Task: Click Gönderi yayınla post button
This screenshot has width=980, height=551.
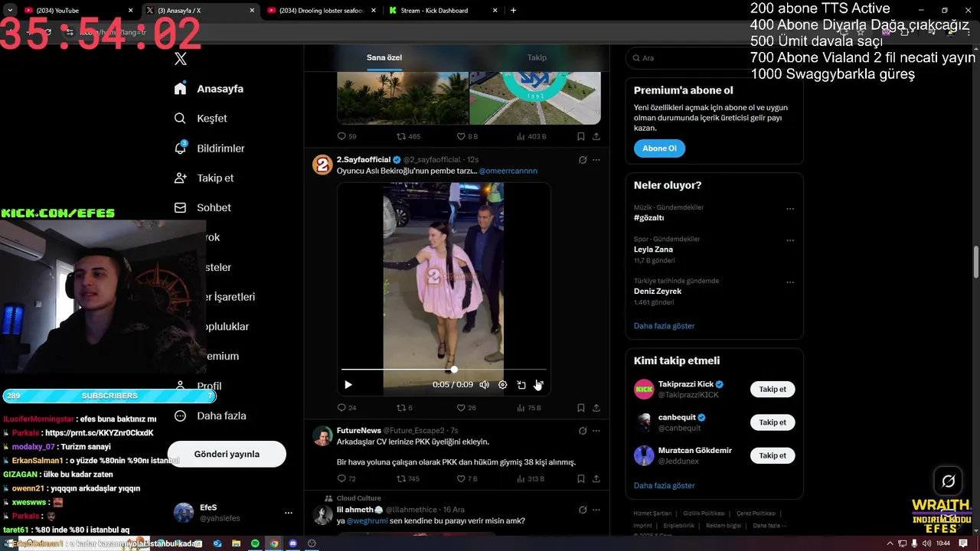Action: pos(227,454)
